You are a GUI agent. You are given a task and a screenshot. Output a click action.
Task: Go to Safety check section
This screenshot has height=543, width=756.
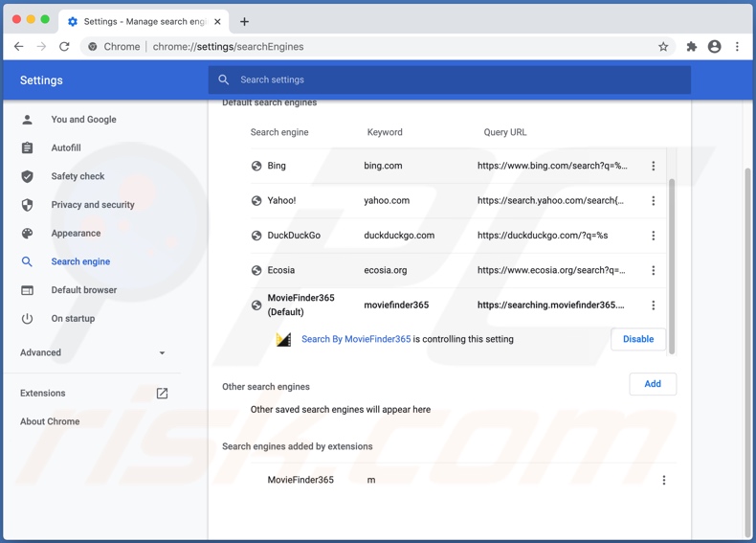pyautogui.click(x=78, y=176)
